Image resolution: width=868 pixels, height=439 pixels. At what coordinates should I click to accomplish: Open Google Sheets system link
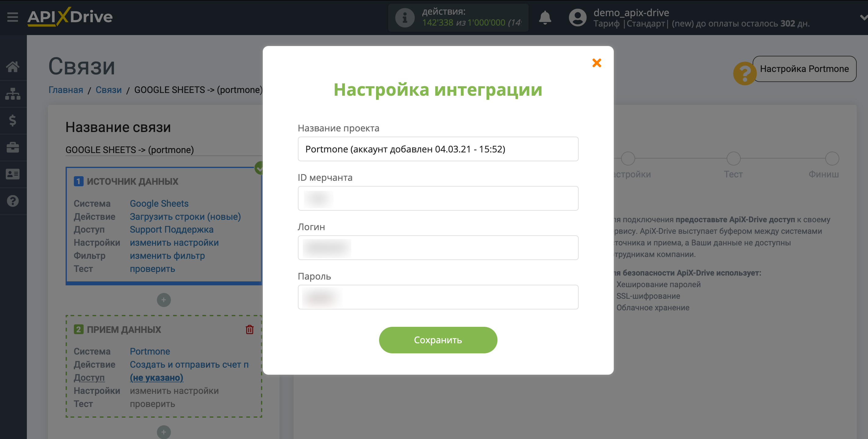pos(159,203)
